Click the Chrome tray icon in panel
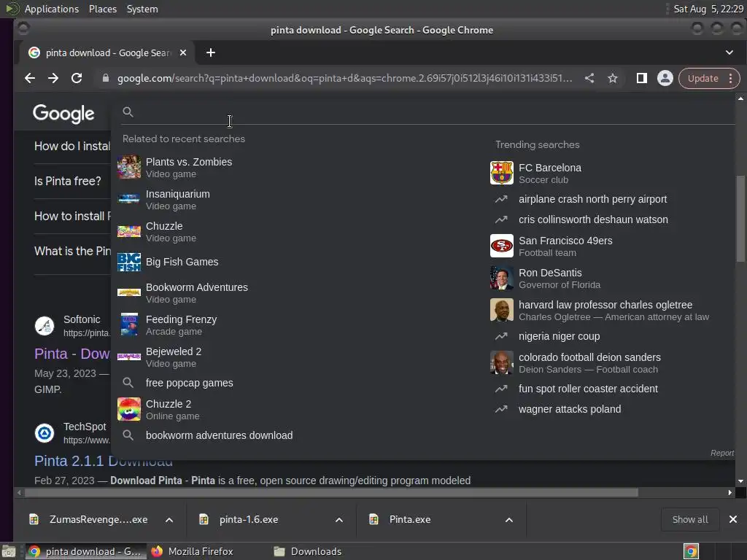The image size is (747, 560). click(692, 551)
